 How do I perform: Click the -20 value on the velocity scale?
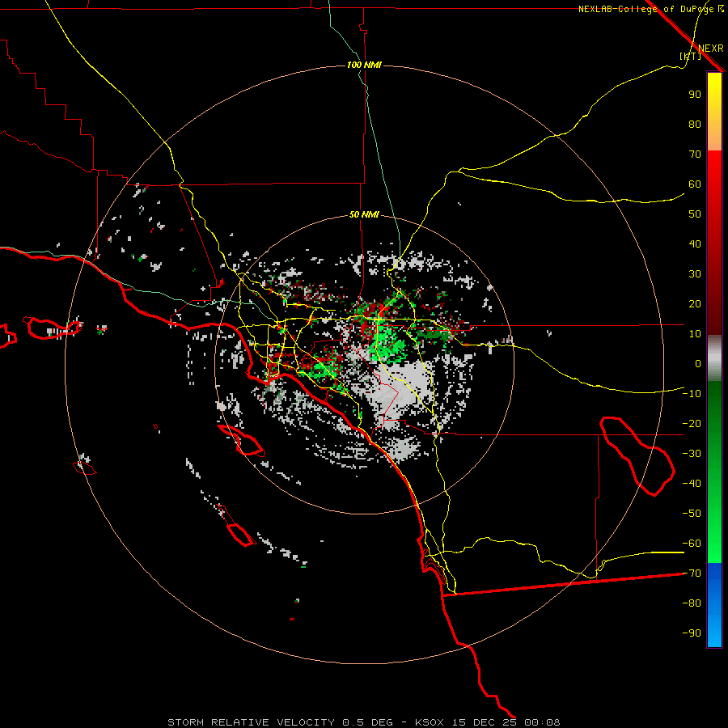click(692, 423)
